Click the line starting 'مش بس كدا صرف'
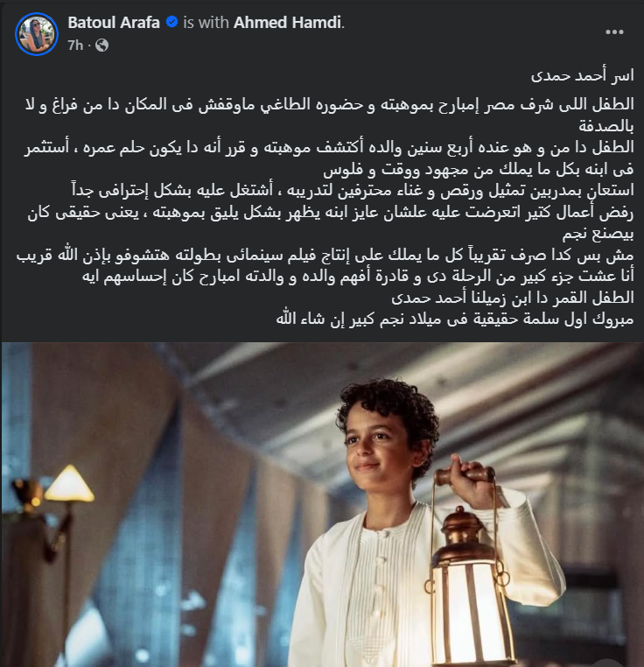This screenshot has width=644, height=667. click(x=325, y=255)
